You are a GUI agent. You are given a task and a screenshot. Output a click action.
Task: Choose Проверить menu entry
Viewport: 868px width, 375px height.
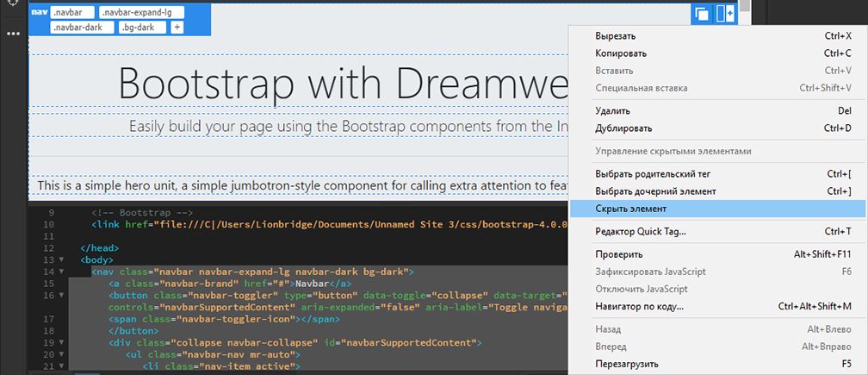point(718,254)
